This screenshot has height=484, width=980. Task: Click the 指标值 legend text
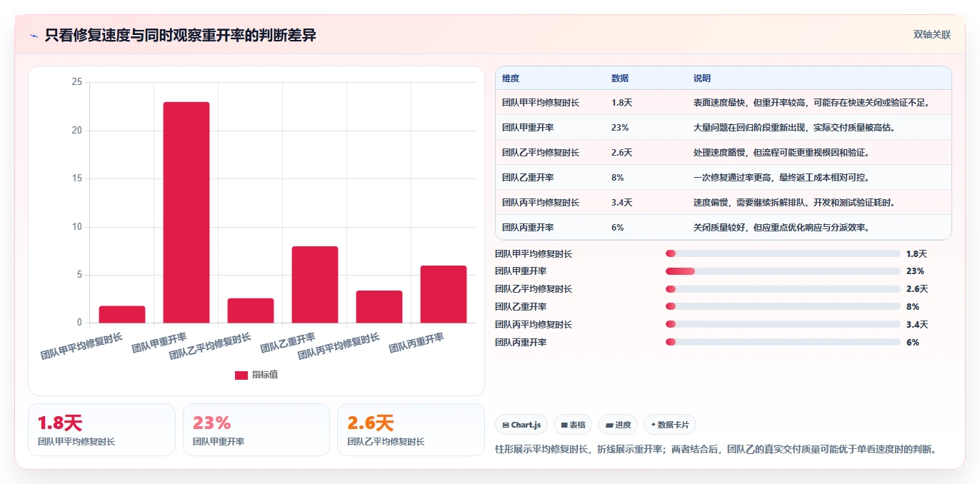264,375
